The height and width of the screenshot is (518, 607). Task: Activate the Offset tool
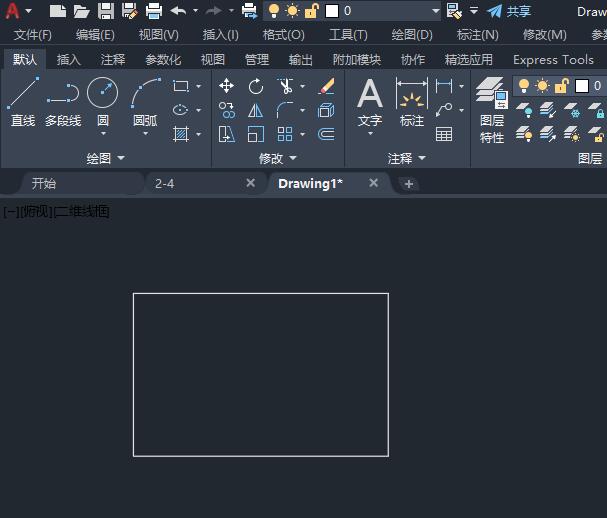[x=326, y=134]
